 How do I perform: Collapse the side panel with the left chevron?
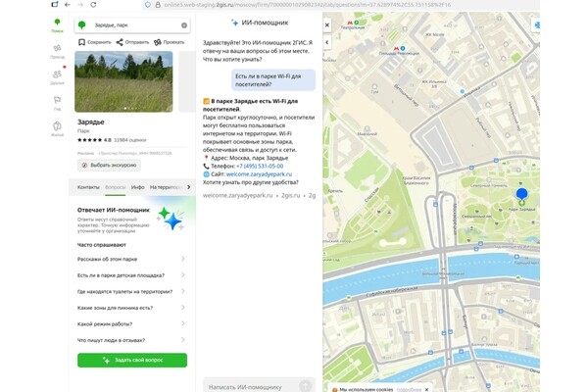click(x=327, y=42)
